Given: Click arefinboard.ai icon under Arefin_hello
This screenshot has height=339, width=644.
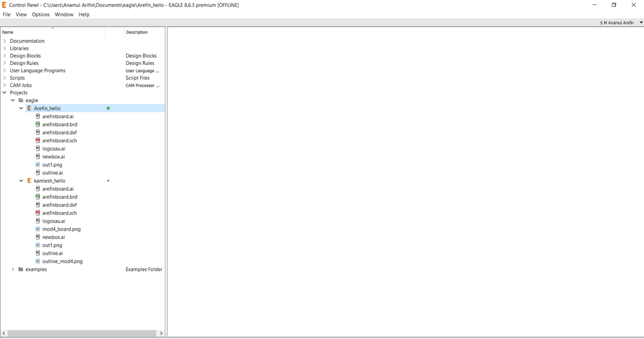Looking at the screenshot, I should (38, 116).
